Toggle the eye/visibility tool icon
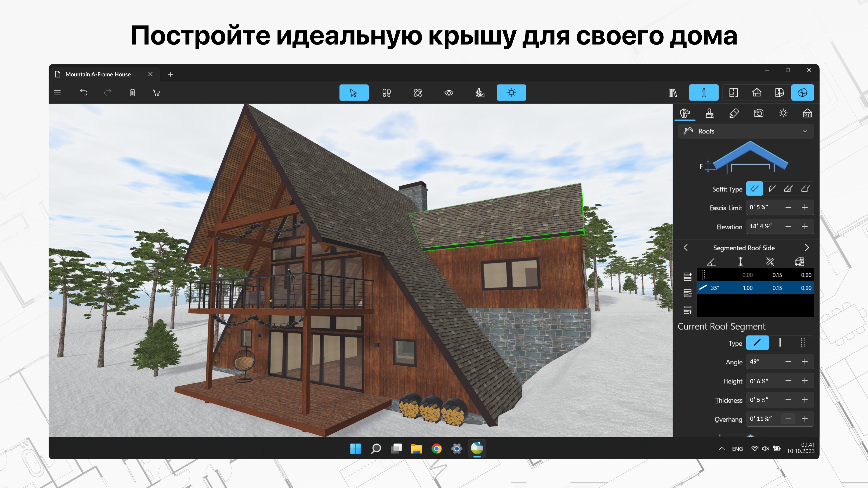 click(448, 92)
